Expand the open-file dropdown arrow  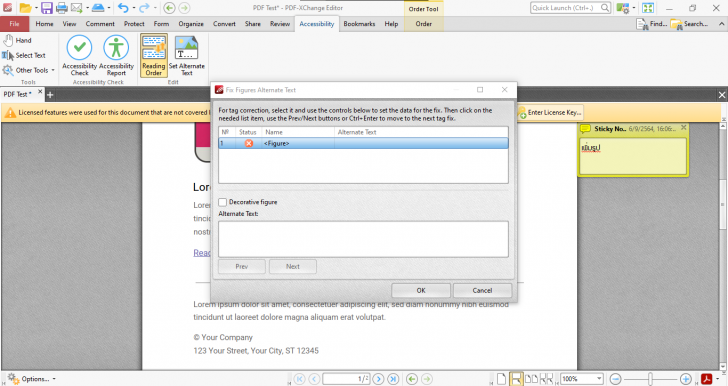pyautogui.click(x=36, y=7)
